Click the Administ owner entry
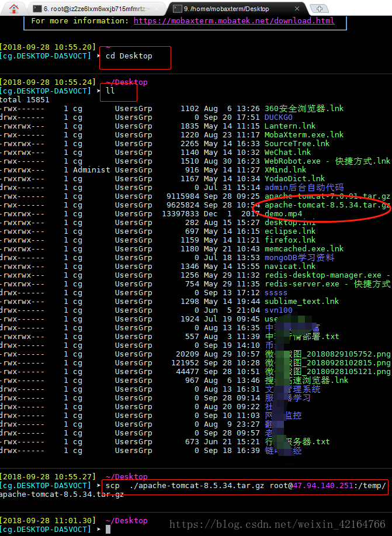Viewport: 392px width, 536px height. coord(92,170)
